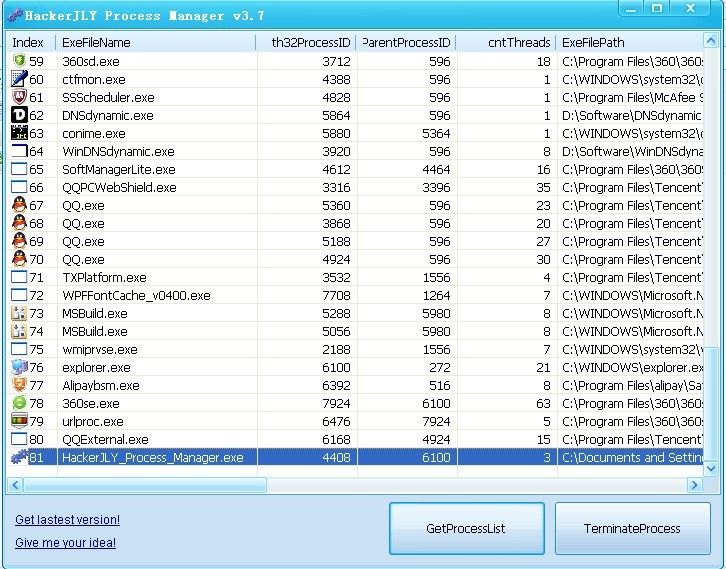
Task: Click the vertical scrollbar up arrow
Action: (712, 43)
